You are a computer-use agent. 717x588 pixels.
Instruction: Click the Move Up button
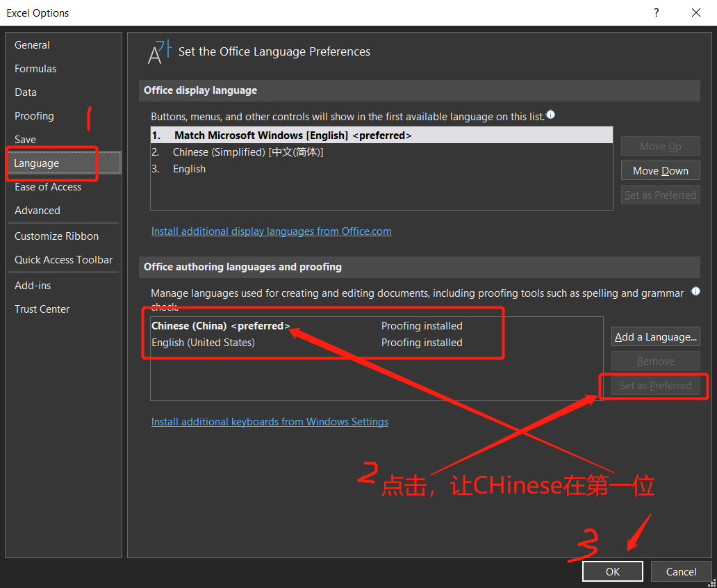[x=660, y=147]
